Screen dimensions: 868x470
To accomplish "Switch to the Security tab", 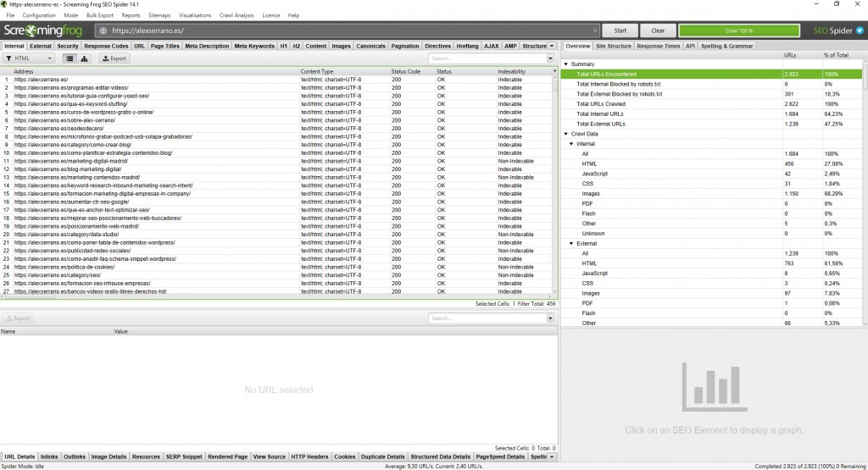I will click(68, 46).
